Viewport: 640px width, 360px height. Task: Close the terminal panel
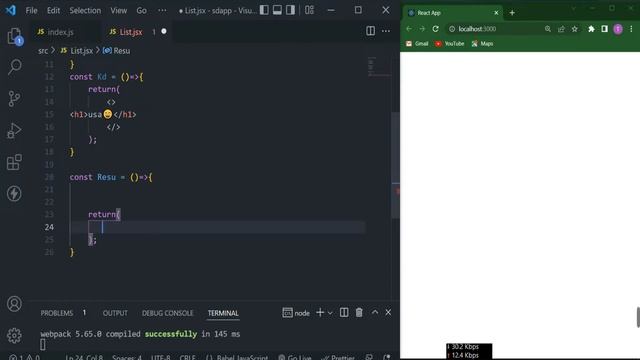(x=388, y=313)
